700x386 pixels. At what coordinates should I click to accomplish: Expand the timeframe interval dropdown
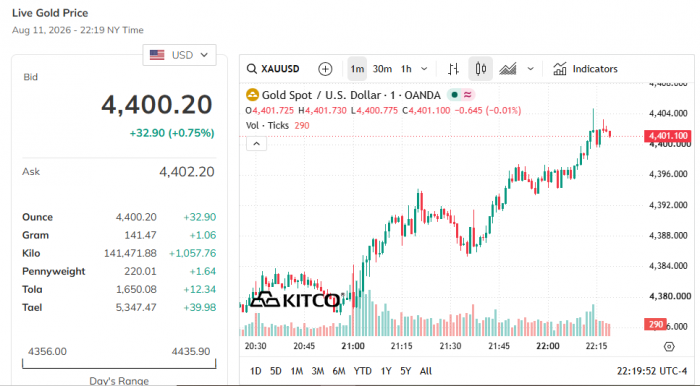click(424, 69)
